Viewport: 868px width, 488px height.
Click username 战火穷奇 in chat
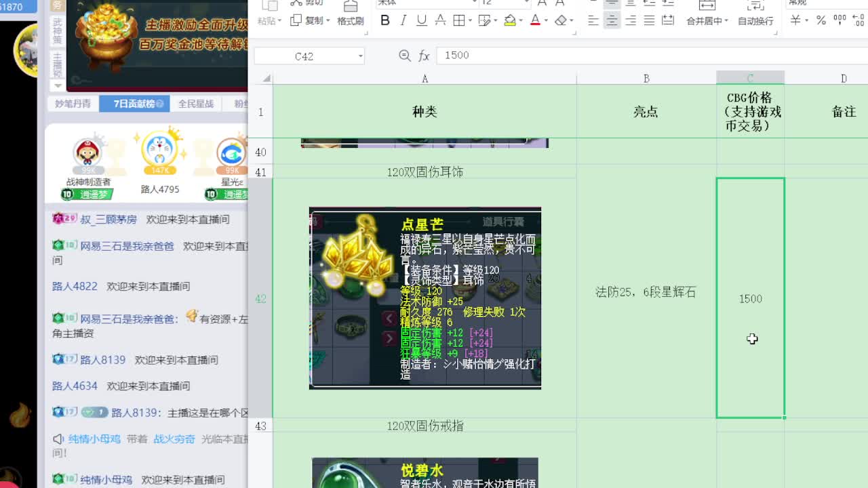174,439
